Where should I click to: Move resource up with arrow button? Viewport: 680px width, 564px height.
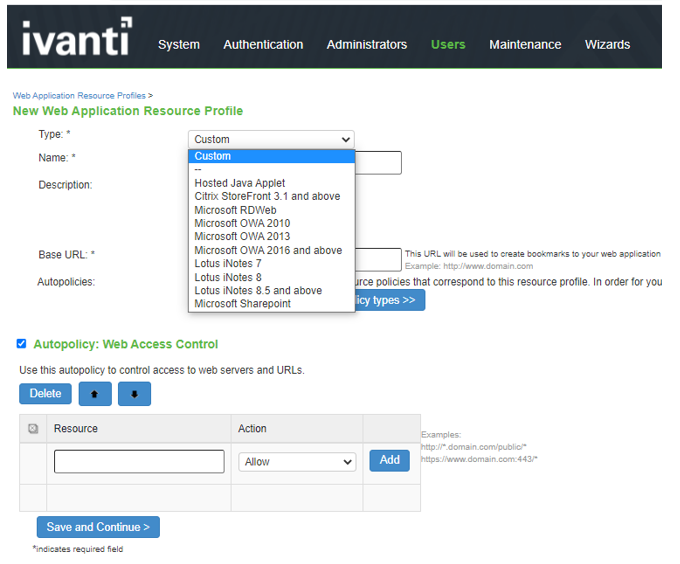pos(95,394)
